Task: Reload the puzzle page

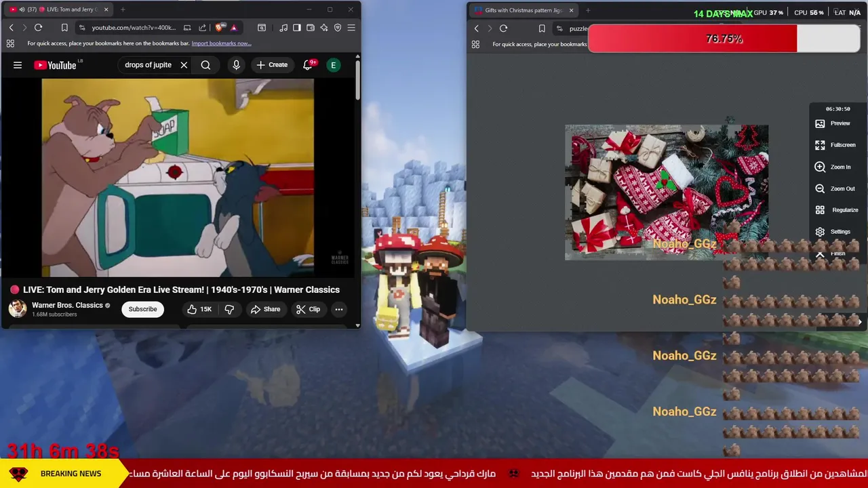Action: 503,28
